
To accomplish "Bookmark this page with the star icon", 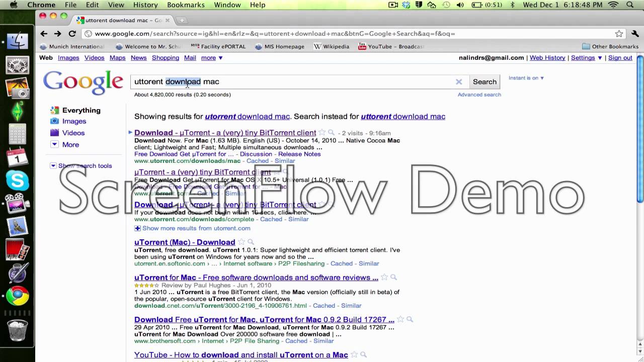I will 619,34.
